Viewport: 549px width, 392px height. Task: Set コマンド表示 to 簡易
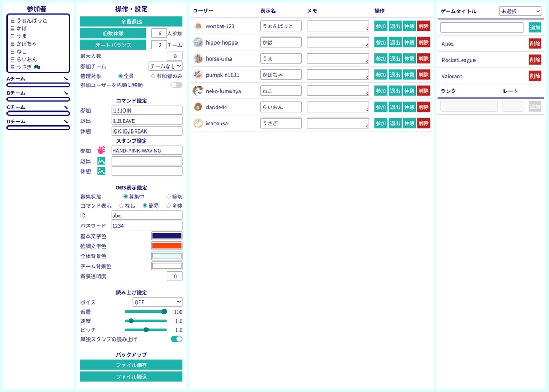tap(145, 205)
